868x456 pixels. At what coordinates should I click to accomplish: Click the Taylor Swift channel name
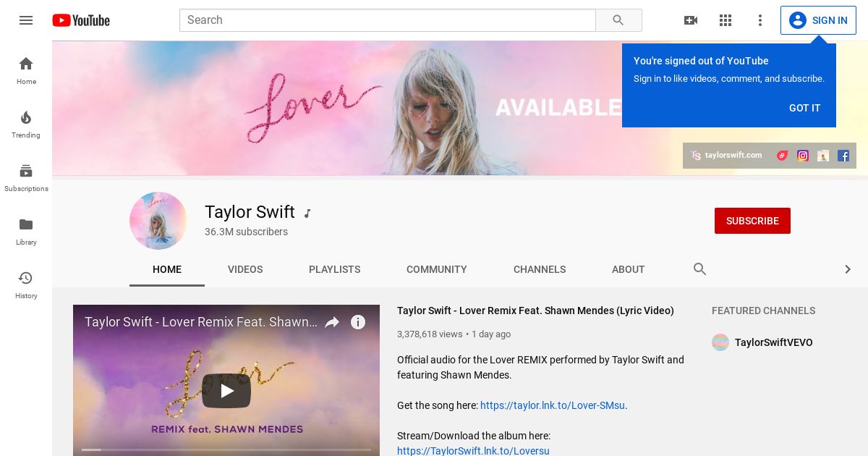[x=250, y=211]
